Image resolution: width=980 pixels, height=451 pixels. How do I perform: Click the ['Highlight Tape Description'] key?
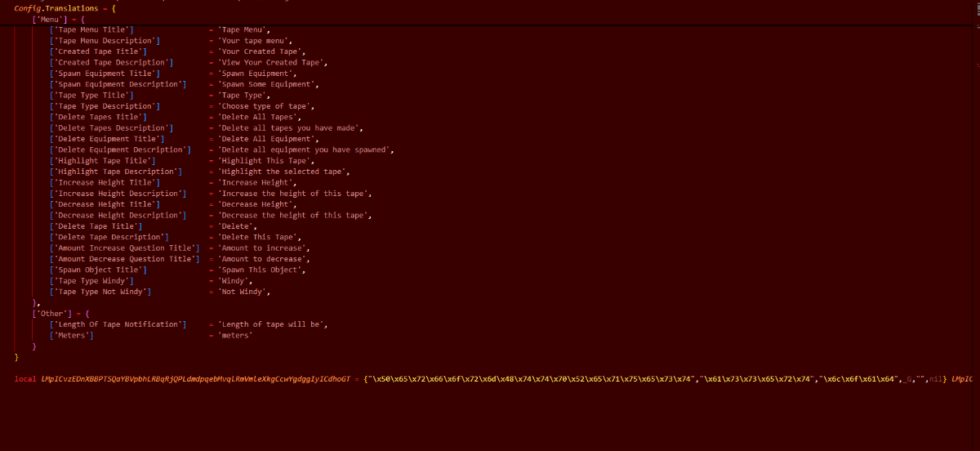[116, 172]
